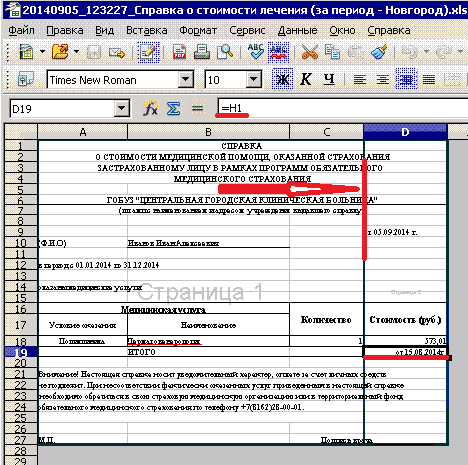Click the СПРАВКА title cell
This screenshot has width=468, height=465.
click(x=242, y=146)
